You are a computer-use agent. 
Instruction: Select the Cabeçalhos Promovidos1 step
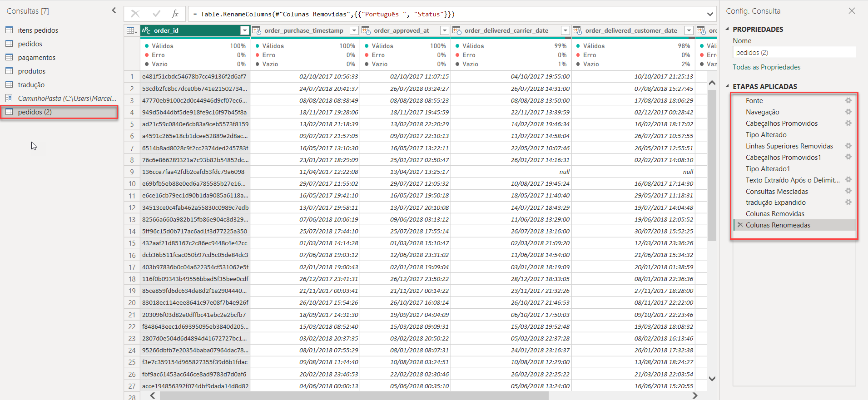783,158
